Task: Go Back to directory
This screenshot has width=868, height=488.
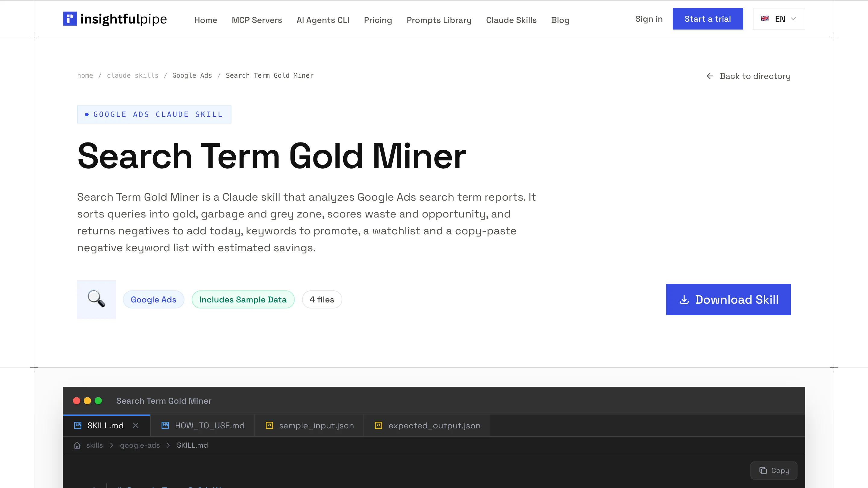Action: pyautogui.click(x=748, y=76)
